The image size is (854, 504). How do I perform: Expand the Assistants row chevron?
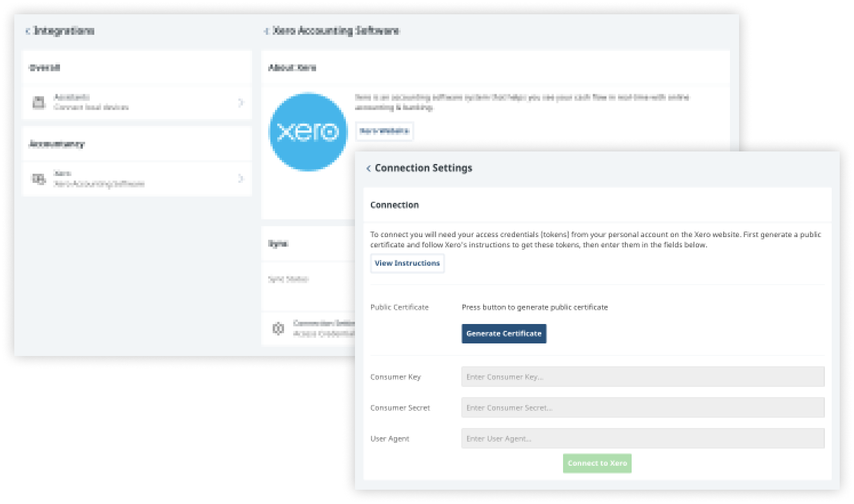pos(241,102)
